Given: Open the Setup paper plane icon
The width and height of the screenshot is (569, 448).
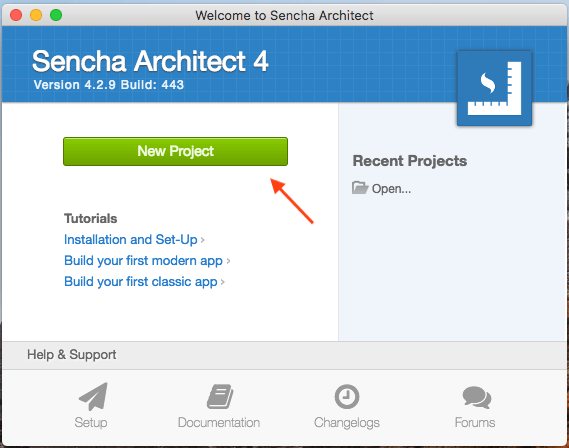Looking at the screenshot, I should (x=93, y=396).
